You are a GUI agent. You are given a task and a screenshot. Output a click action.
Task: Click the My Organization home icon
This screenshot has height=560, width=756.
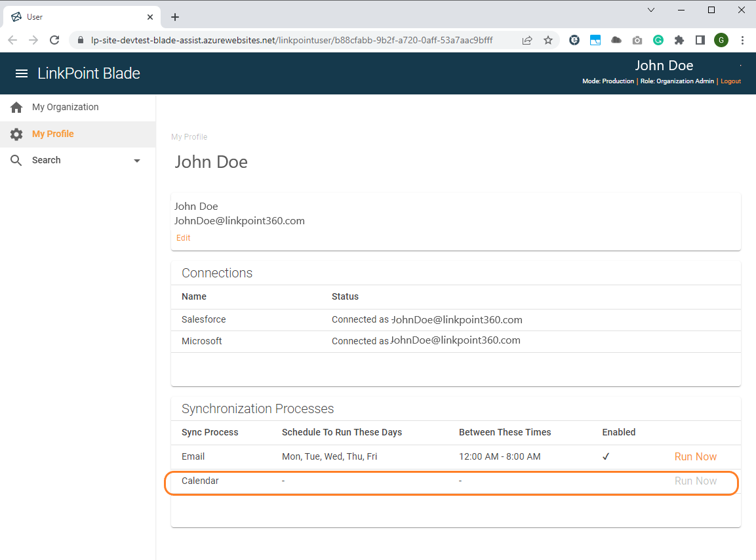tap(16, 107)
